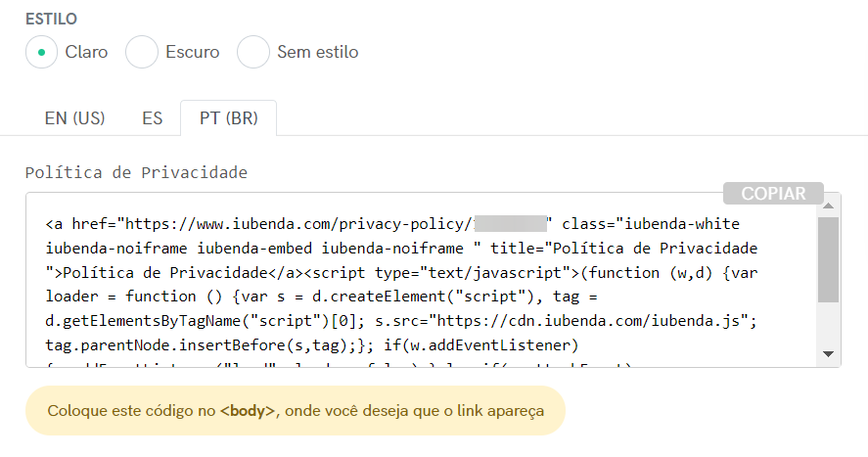
Task: Click the scrollbar down arrow in code box
Action: point(828,354)
